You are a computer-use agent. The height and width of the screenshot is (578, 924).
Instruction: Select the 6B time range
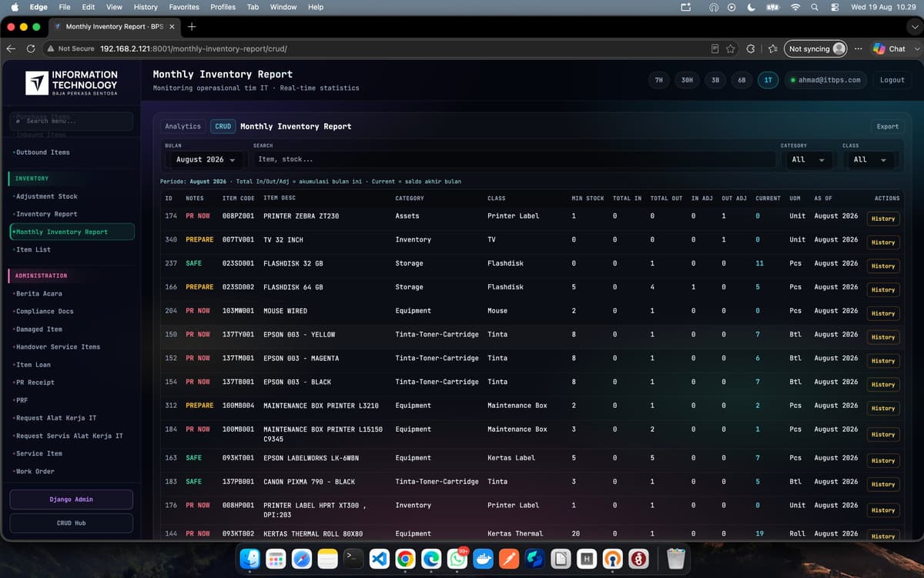pyautogui.click(x=742, y=80)
